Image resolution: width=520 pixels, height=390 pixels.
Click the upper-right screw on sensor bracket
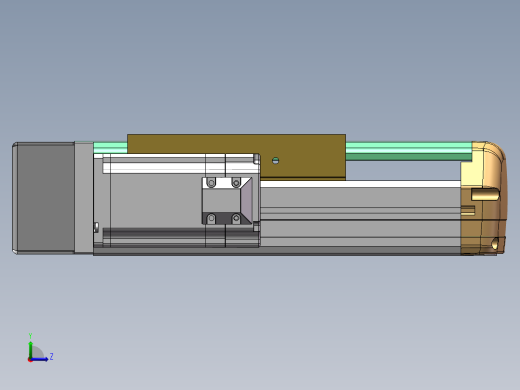tap(236, 183)
